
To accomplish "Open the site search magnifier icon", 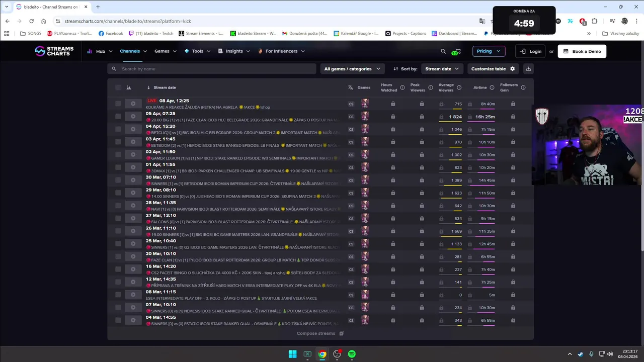I will [443, 51].
